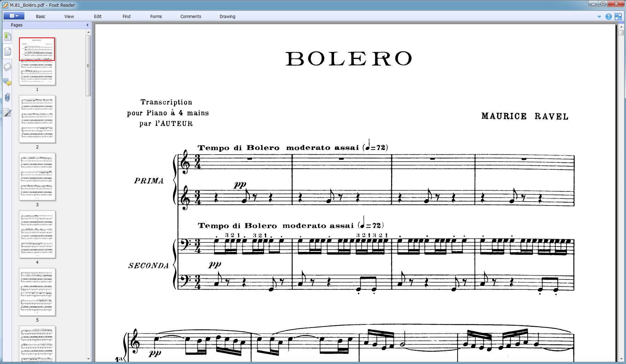This screenshot has height=364, width=626.
Task: Select the partially visible page 6 thumbnail
Action: click(x=37, y=344)
